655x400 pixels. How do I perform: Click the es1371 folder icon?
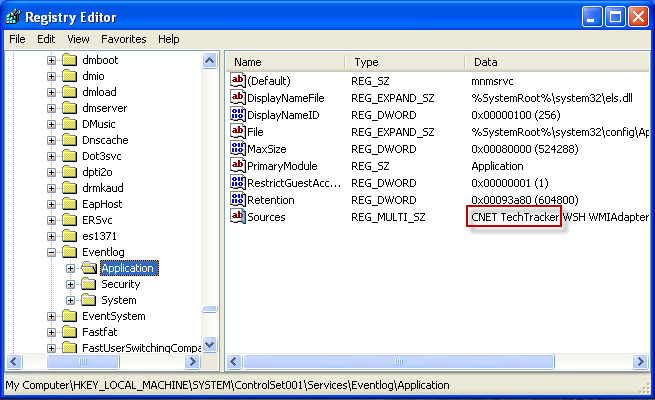click(69, 236)
